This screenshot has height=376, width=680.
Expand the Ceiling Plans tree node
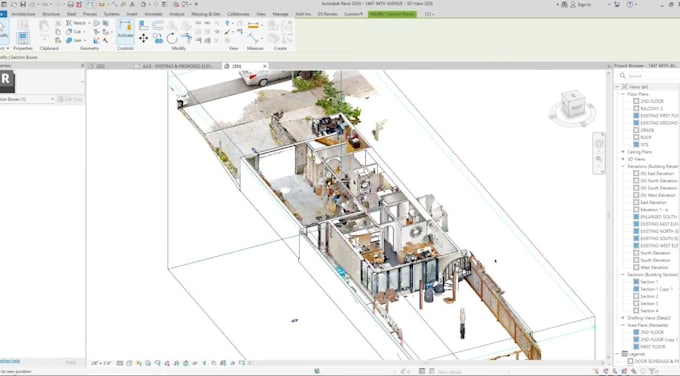623,152
